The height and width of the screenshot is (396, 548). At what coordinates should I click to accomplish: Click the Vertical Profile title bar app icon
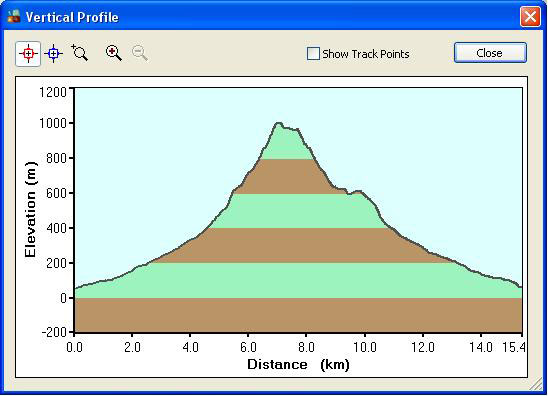click(14, 16)
